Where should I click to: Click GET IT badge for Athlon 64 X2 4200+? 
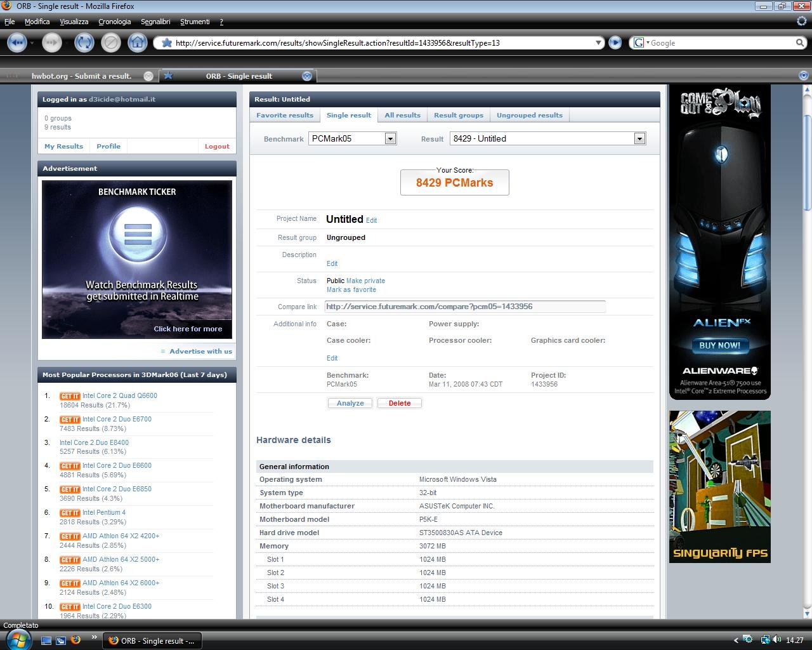70,536
